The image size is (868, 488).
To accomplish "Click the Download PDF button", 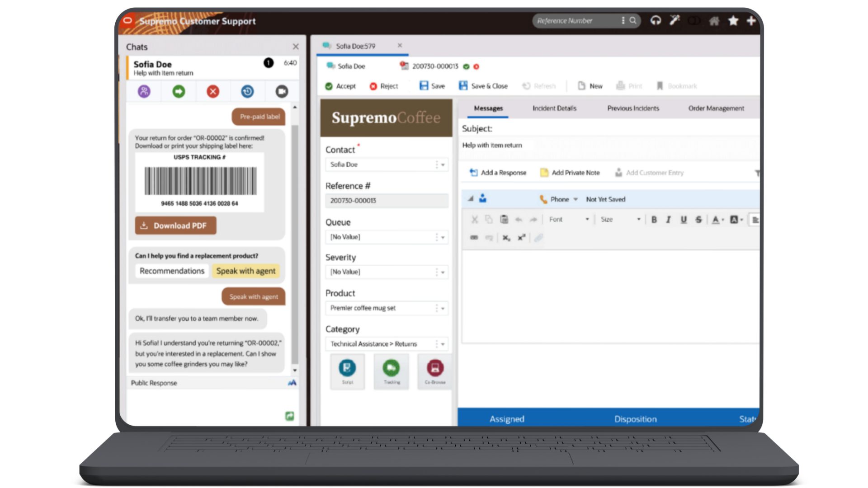I will pyautogui.click(x=175, y=225).
